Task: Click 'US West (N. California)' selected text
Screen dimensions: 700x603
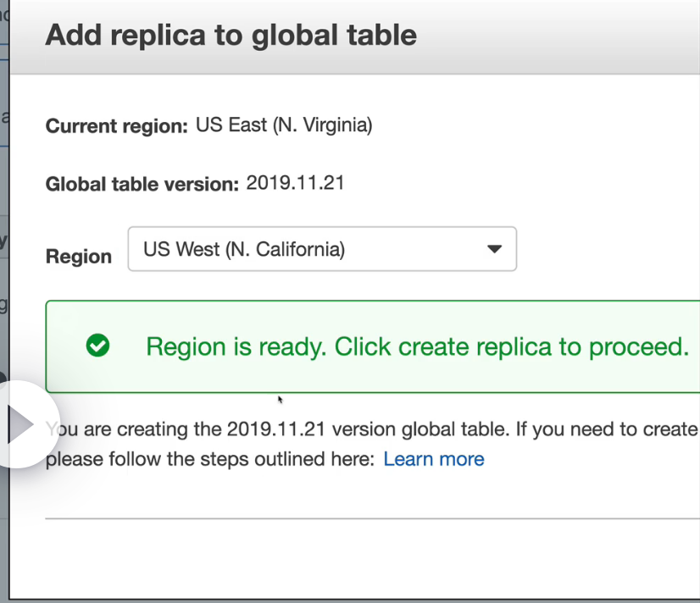Action: pos(244,250)
